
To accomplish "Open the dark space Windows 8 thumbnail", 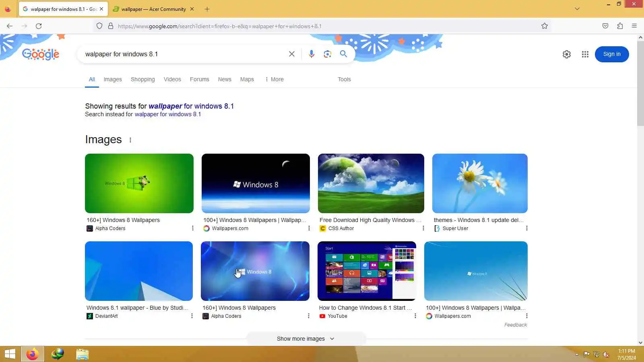I will tap(256, 183).
